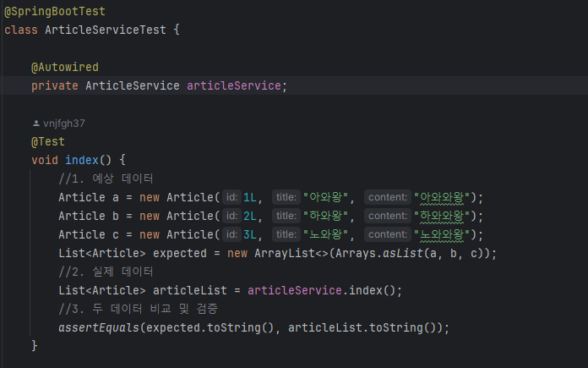The image size is (588, 368).
Task: Click the closing brace of the index method
Action: click(35, 345)
